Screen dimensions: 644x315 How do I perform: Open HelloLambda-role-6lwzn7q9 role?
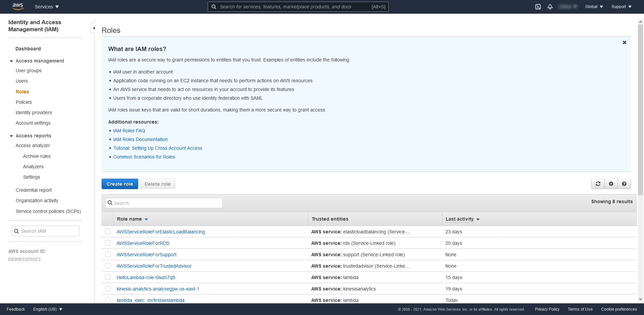[146, 277]
